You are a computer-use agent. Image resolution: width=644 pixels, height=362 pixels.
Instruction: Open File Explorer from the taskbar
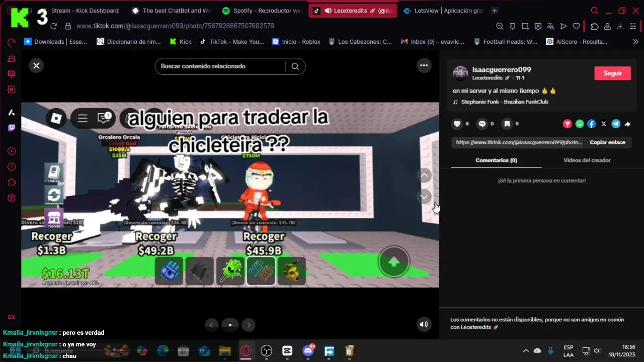click(225, 351)
